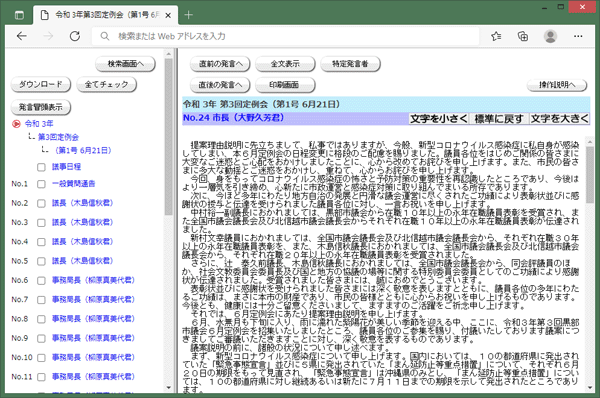Open the 令和 3年 tree node
600x398 pixels.
(39, 124)
